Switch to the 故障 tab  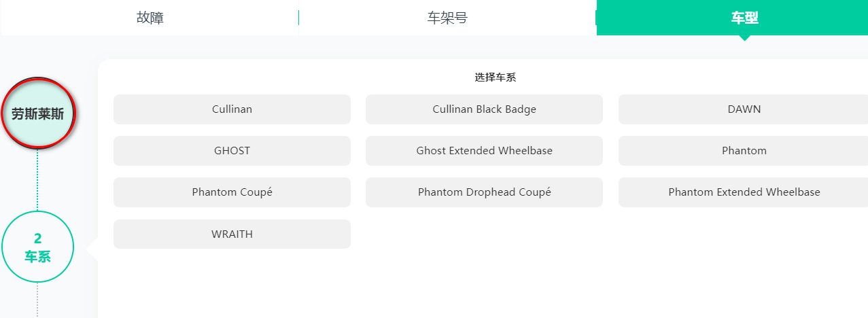click(150, 18)
